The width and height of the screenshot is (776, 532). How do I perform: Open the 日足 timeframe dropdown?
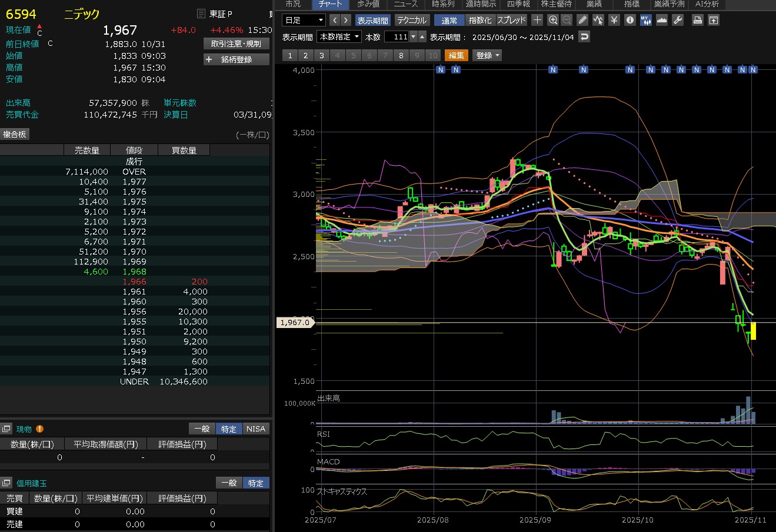pyautogui.click(x=304, y=20)
